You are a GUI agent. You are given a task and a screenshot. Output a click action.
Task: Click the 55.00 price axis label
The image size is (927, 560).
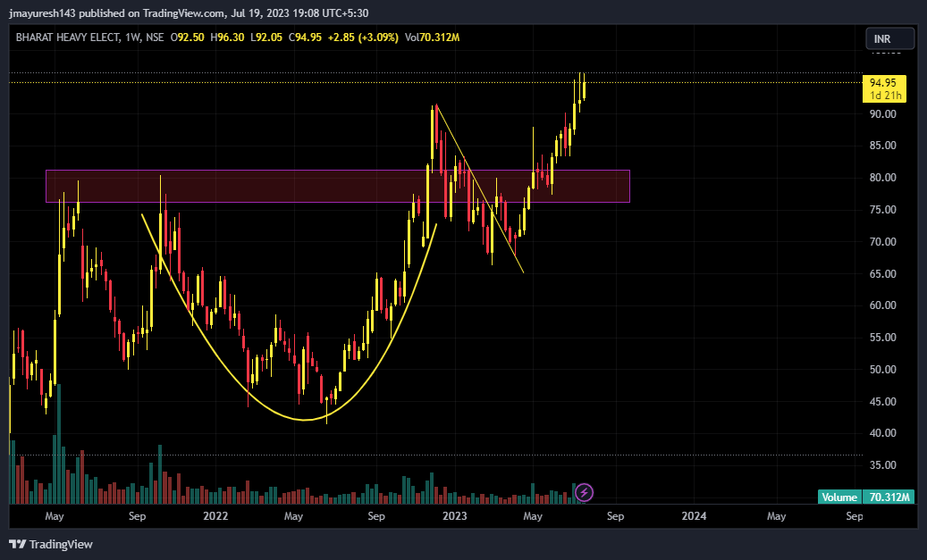click(882, 338)
